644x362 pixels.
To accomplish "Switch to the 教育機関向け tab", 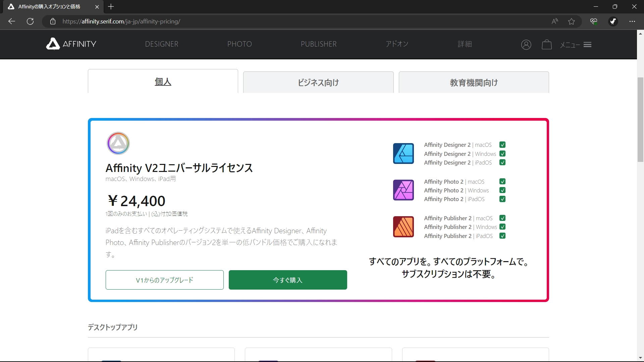I will (474, 82).
